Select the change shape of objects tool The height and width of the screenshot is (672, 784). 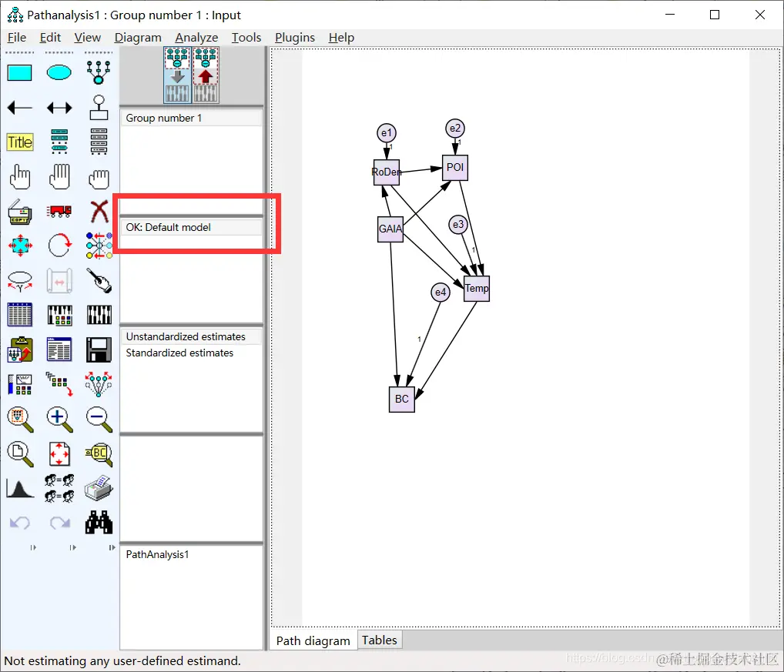point(19,246)
